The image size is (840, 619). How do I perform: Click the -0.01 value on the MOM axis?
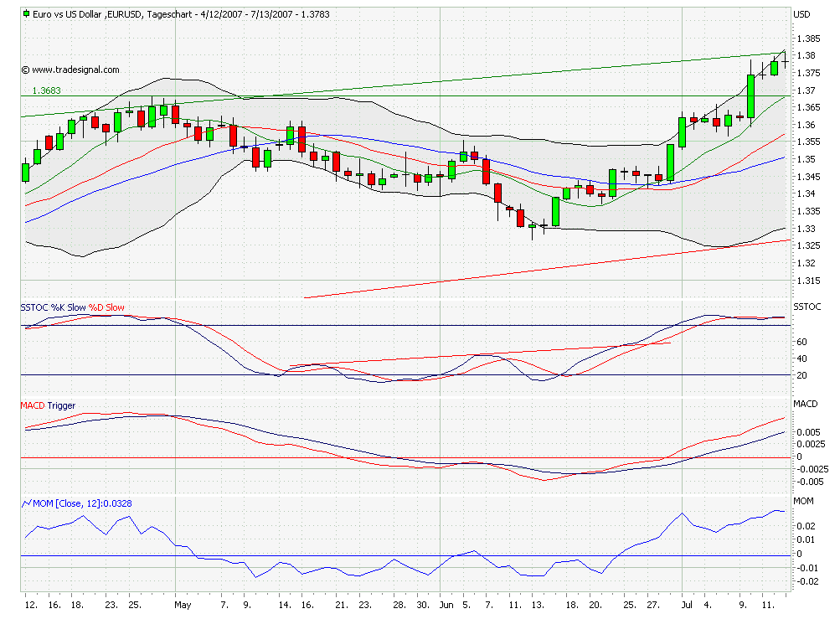[808, 568]
